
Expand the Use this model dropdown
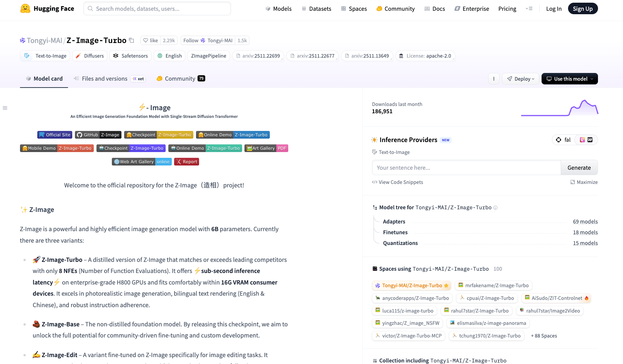click(570, 79)
